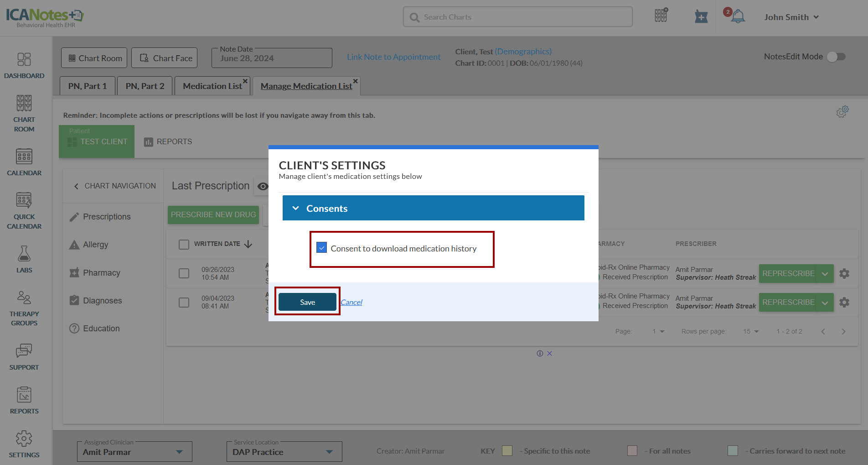Switch to the PN, Part 2 tab
868x465 pixels.
(145, 86)
